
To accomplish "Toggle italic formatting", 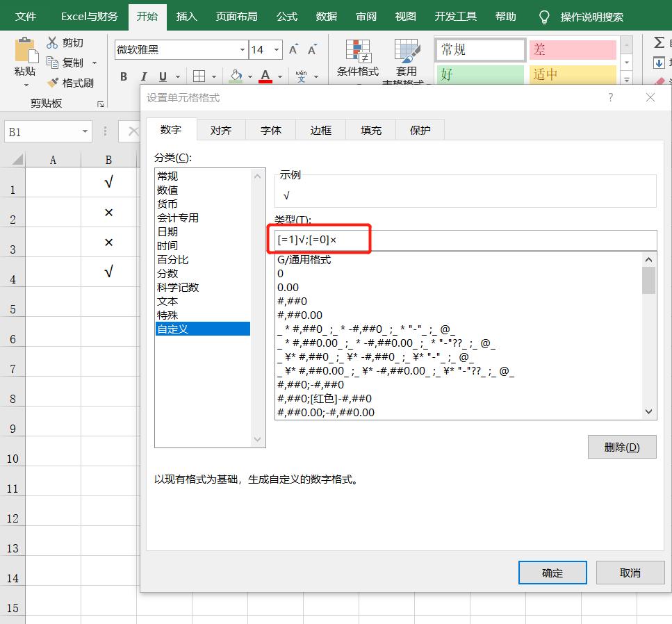I will pyautogui.click(x=144, y=76).
